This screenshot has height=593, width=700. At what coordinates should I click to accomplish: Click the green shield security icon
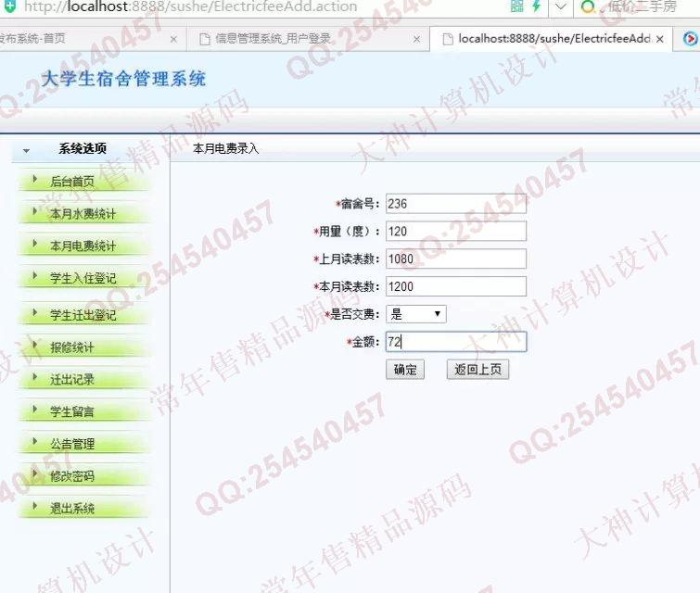coord(9,6)
